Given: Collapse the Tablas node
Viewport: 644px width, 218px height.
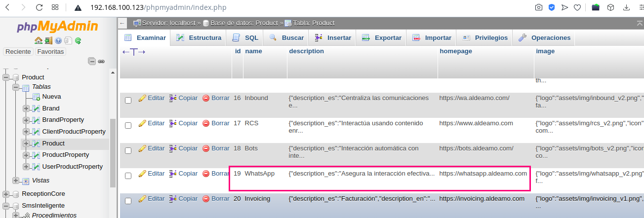Looking at the screenshot, I should click(x=16, y=87).
